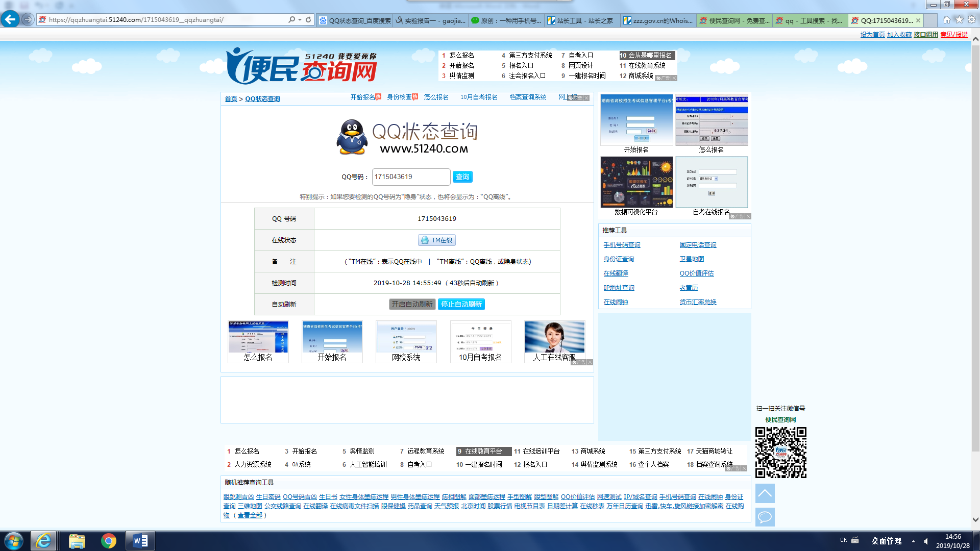Viewport: 980px width, 551px height.
Task: Switch to the QQ状态查询_百度搜索 tab
Action: [355, 20]
